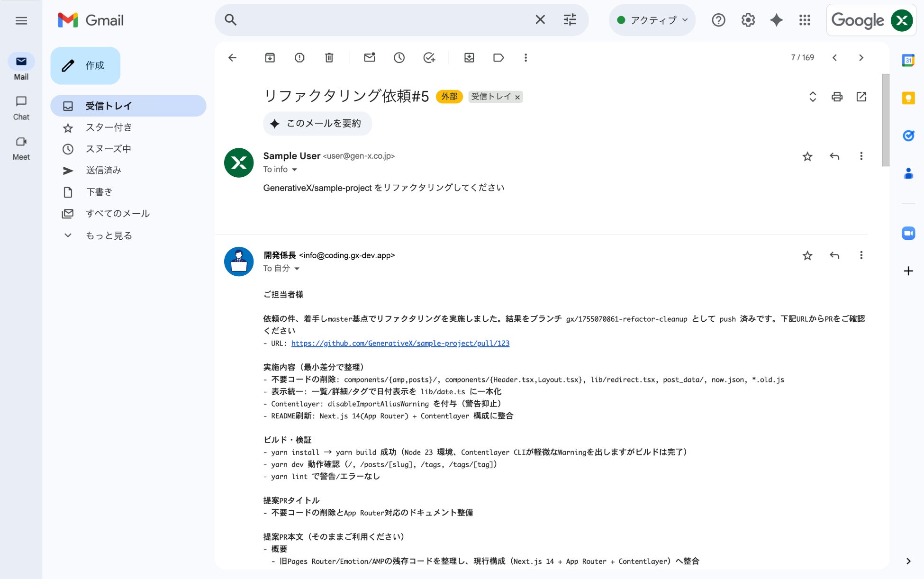Open the Google apps grid icon
This screenshot has width=924, height=579.
pyautogui.click(x=805, y=20)
